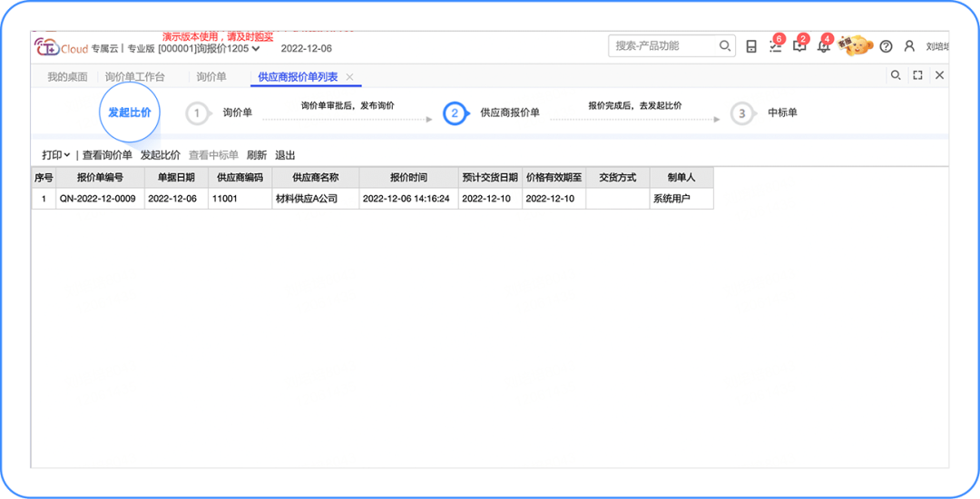The height and width of the screenshot is (499, 980).
Task: Expand the 打印 dropdown menu
Action: pyautogui.click(x=55, y=155)
